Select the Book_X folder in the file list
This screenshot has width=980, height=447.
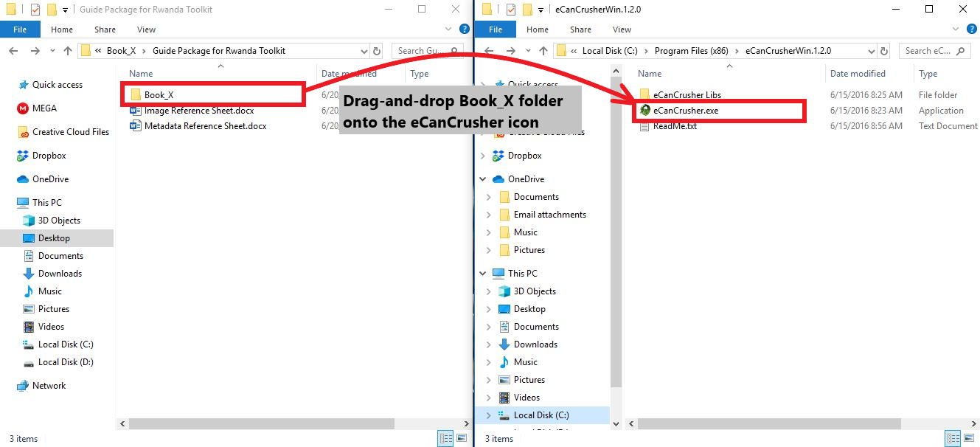pos(214,94)
